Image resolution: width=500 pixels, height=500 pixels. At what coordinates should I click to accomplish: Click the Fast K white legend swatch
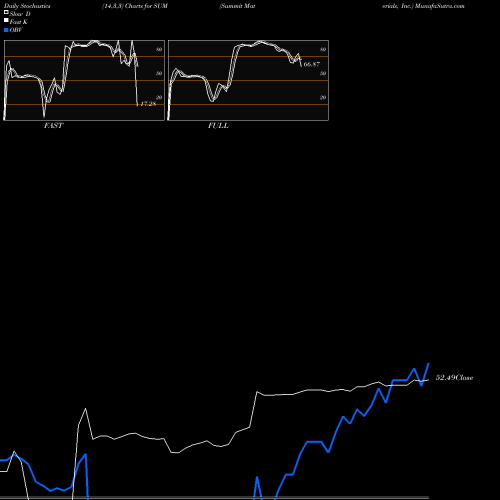point(6,21)
